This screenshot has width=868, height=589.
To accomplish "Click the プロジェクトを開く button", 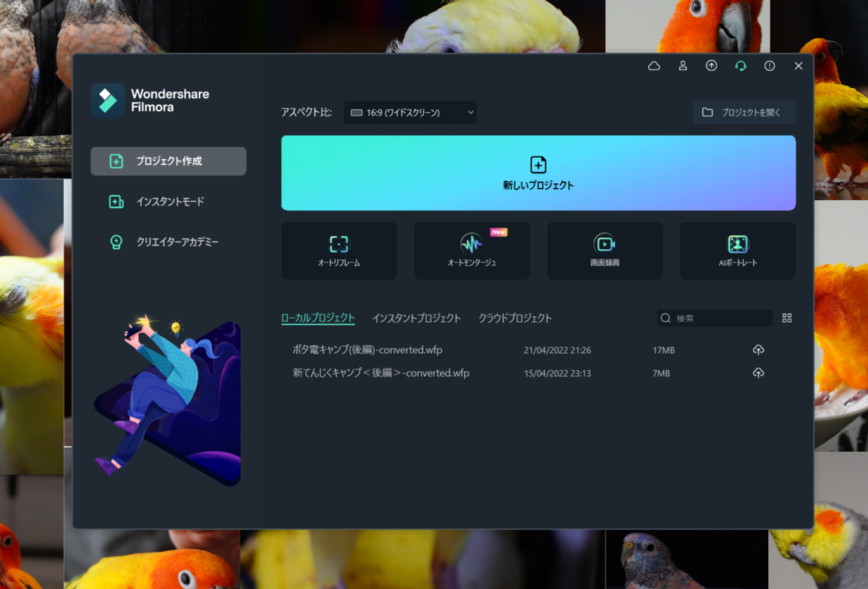I will [x=744, y=112].
